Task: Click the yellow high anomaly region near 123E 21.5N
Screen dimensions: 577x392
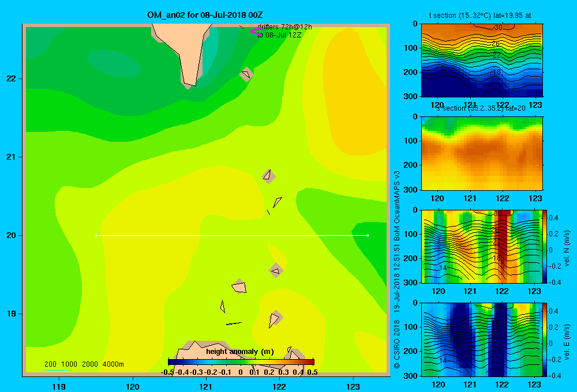Action: (x=355, y=92)
